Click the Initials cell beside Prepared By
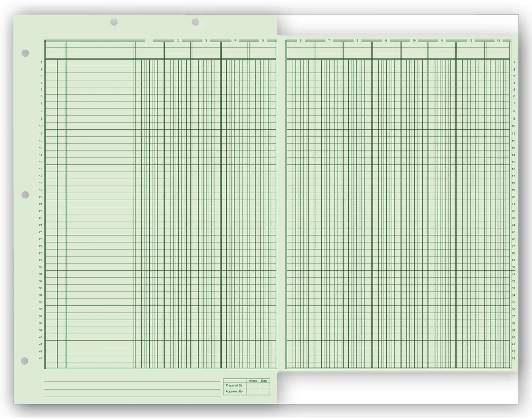Image resolution: width=532 pixels, height=419 pixels. (x=253, y=386)
